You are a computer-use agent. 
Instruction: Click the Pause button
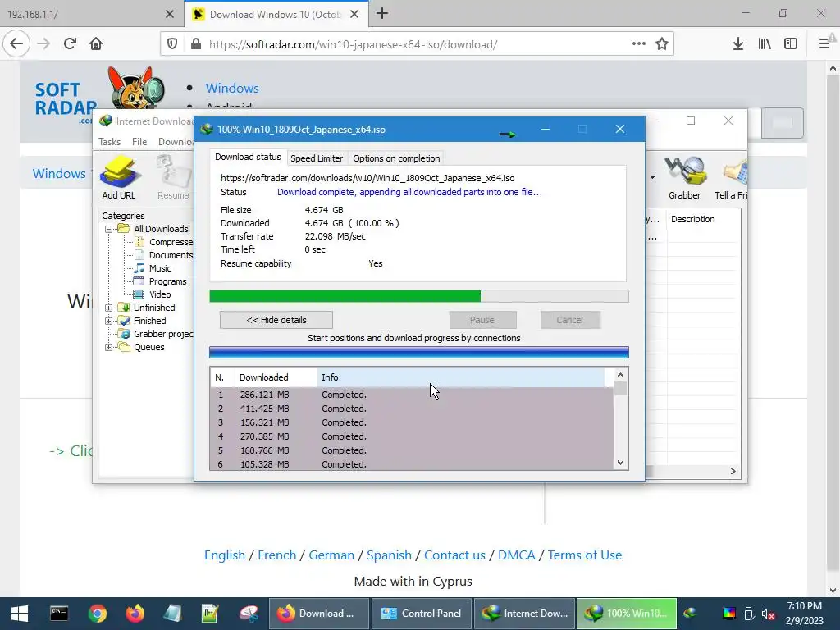(x=482, y=320)
